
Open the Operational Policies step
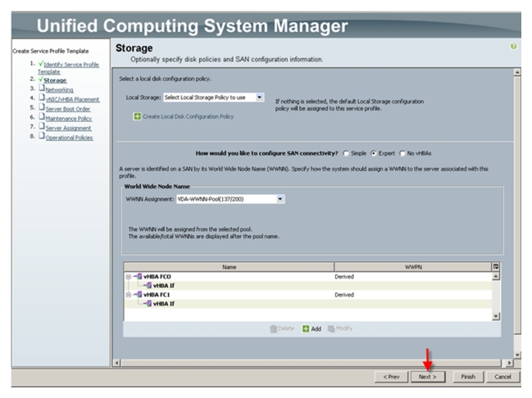[x=69, y=138]
